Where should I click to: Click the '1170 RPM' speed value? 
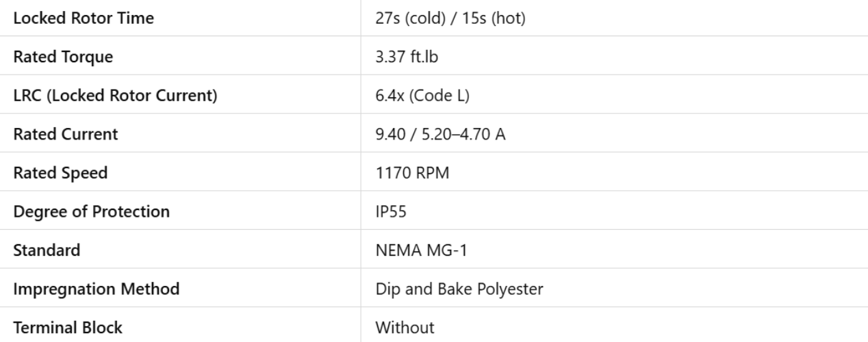412,173
